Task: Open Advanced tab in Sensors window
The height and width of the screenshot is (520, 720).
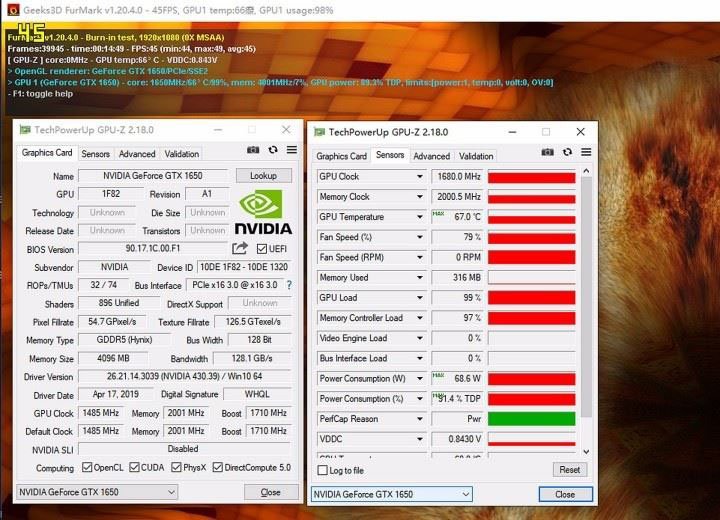Action: pyautogui.click(x=432, y=156)
